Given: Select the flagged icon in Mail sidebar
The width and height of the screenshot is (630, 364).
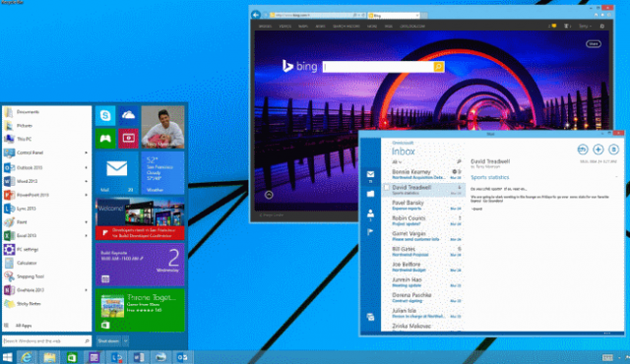Looking at the screenshot, I should coord(370,232).
